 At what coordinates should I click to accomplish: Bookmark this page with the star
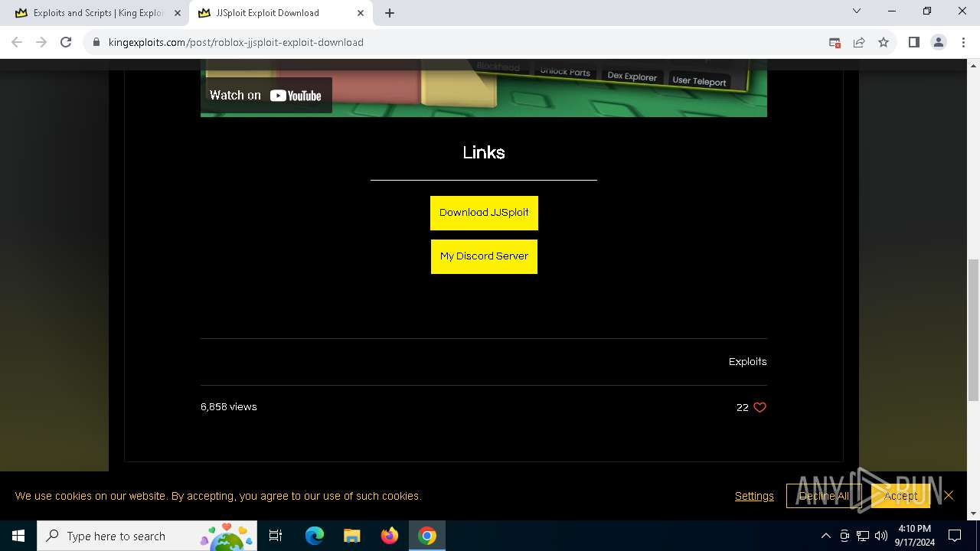(x=884, y=42)
